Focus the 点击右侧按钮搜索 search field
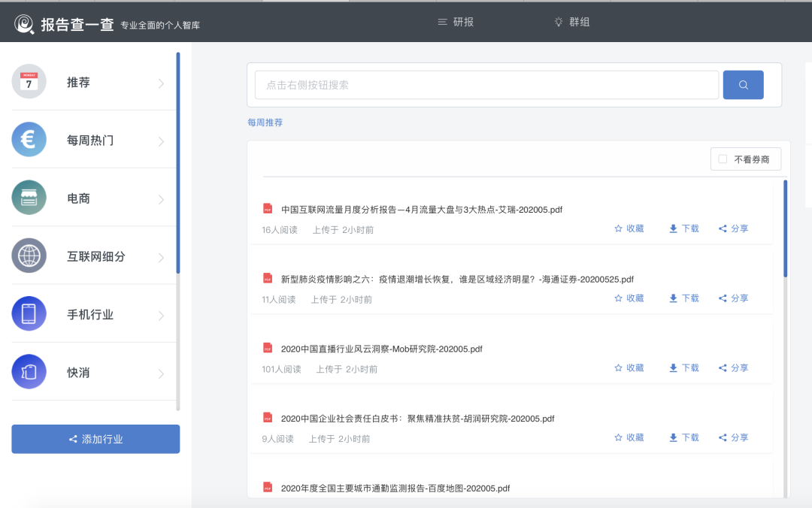 tap(486, 85)
